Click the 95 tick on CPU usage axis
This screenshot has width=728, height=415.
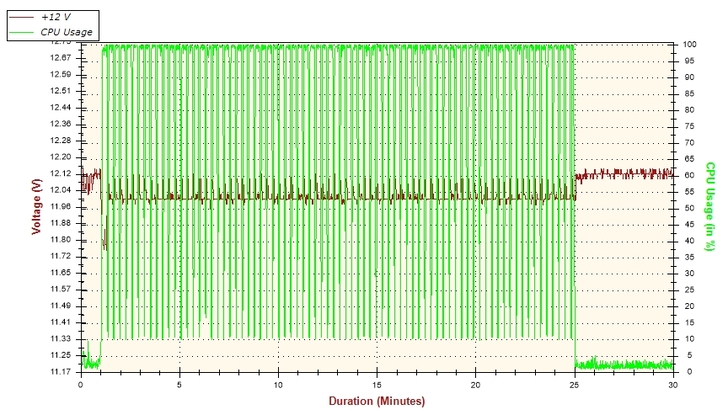tap(689, 61)
